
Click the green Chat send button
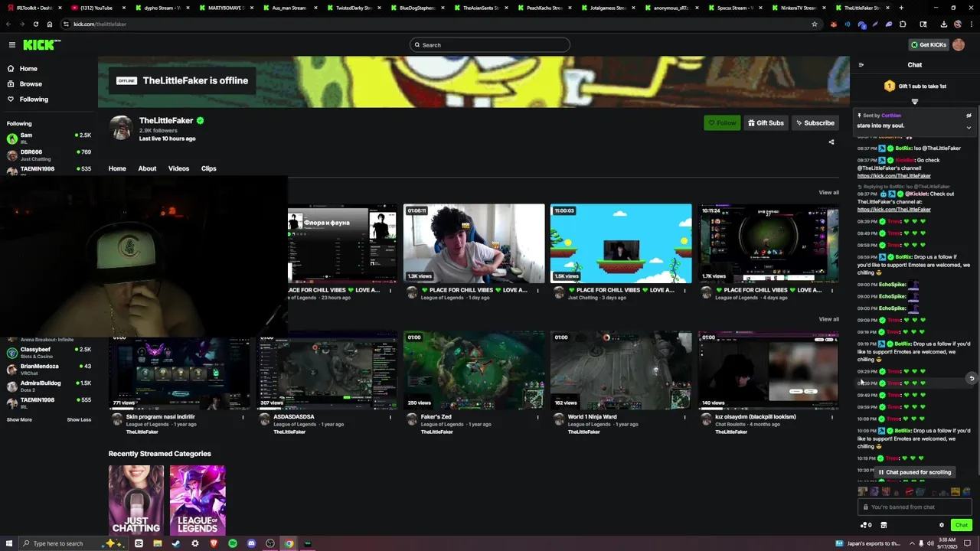[962, 525]
